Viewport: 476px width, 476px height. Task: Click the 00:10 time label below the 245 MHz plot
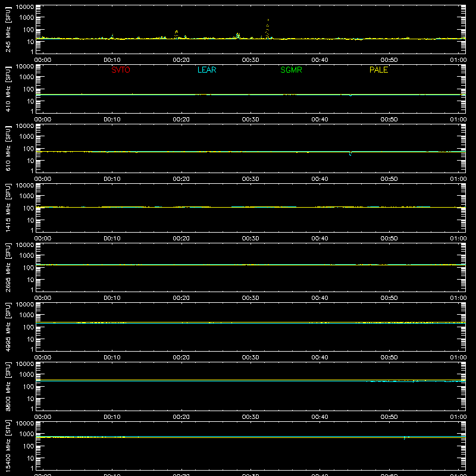pos(112,60)
